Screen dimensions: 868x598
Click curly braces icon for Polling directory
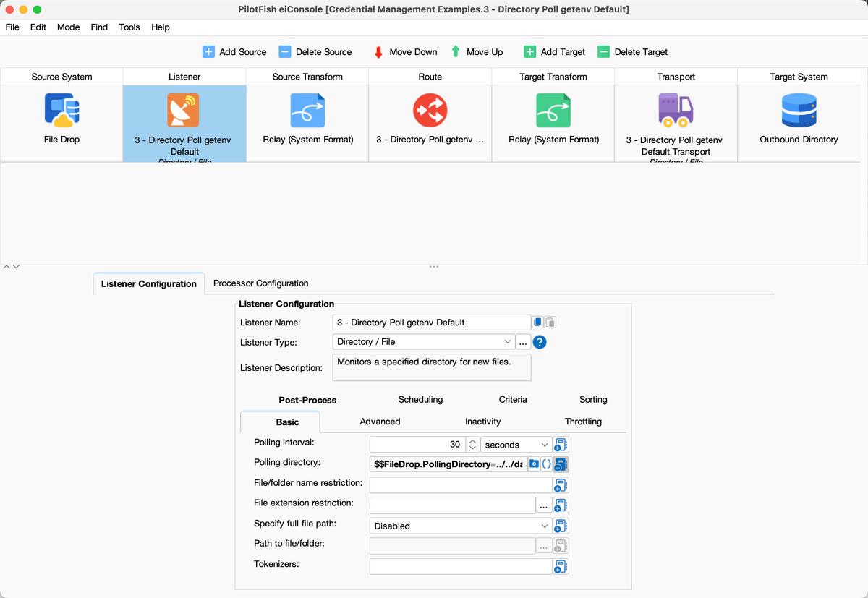[546, 464]
